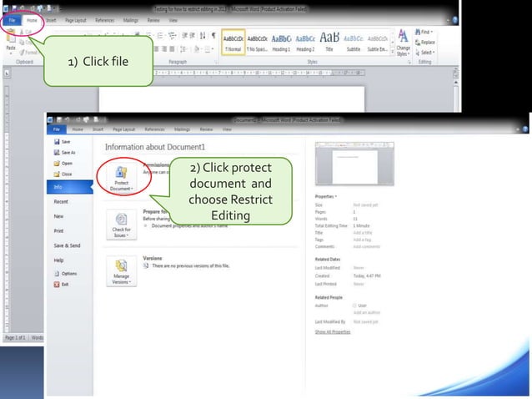Click the Save icon in backstage
532x399 pixels.
(57, 142)
